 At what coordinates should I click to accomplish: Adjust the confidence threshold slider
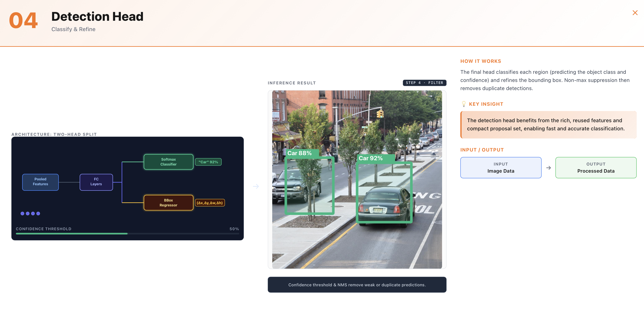tap(128, 233)
